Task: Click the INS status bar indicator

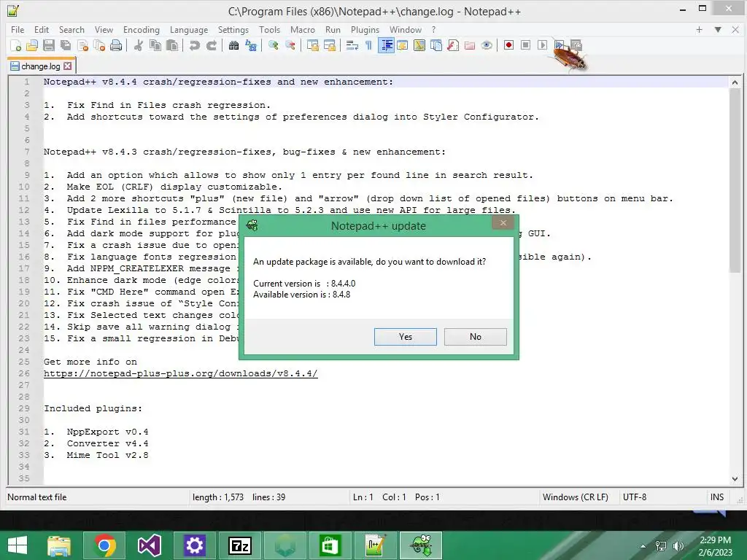Action: [717, 497]
